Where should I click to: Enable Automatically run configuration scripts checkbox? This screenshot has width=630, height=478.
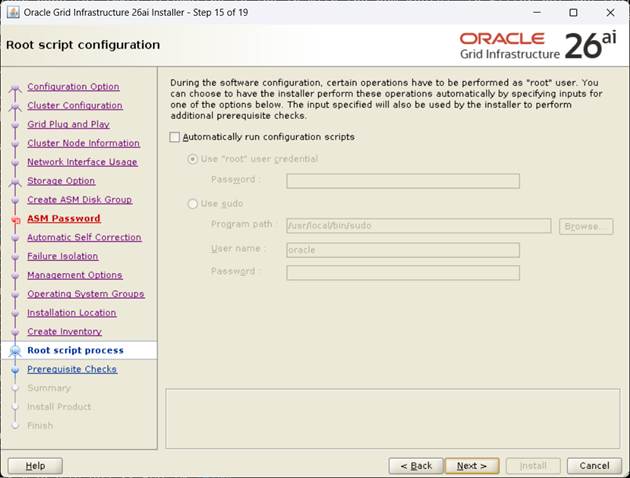tap(174, 137)
